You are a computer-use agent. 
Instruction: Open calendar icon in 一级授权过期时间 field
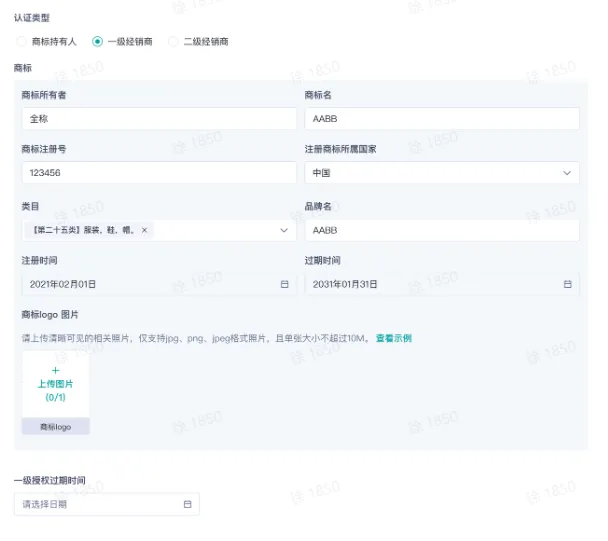(x=187, y=504)
